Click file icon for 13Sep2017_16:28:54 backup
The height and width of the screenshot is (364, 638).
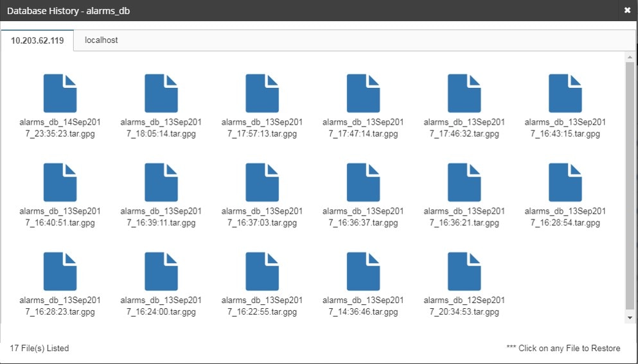tap(565, 182)
